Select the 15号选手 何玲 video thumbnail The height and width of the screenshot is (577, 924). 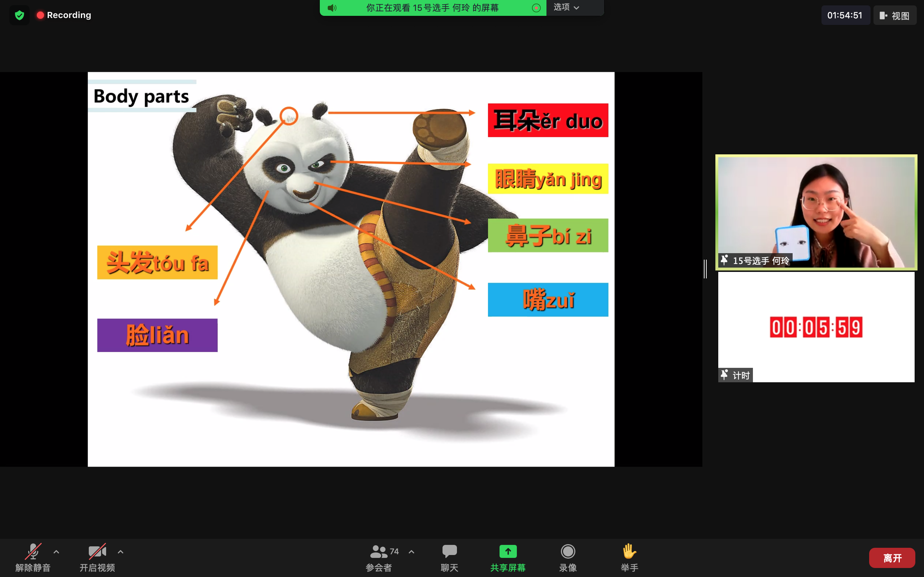pos(816,212)
